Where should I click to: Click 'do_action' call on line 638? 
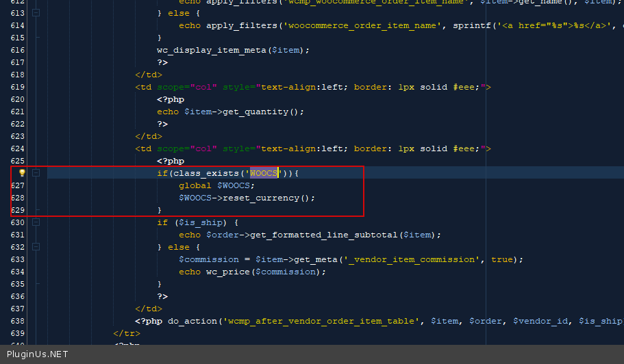pyautogui.click(x=192, y=321)
